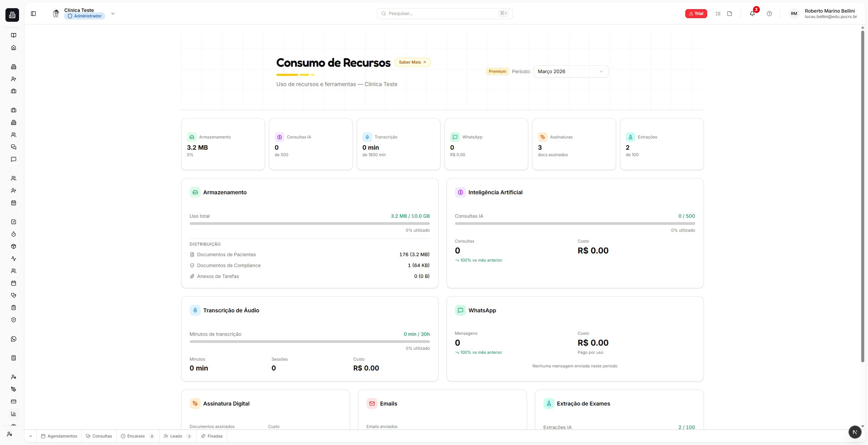Screen dimensions: 868x445
Task: Expand the chevron at the bottom left corner
Action: (x=30, y=436)
